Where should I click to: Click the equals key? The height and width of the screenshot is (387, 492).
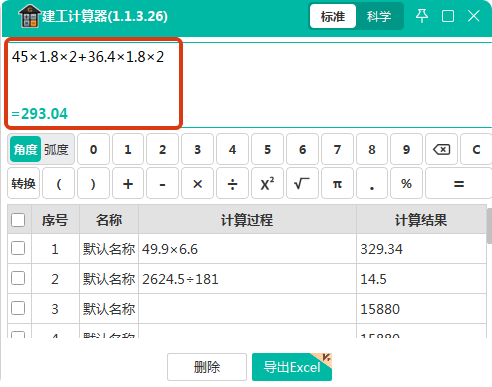(459, 183)
